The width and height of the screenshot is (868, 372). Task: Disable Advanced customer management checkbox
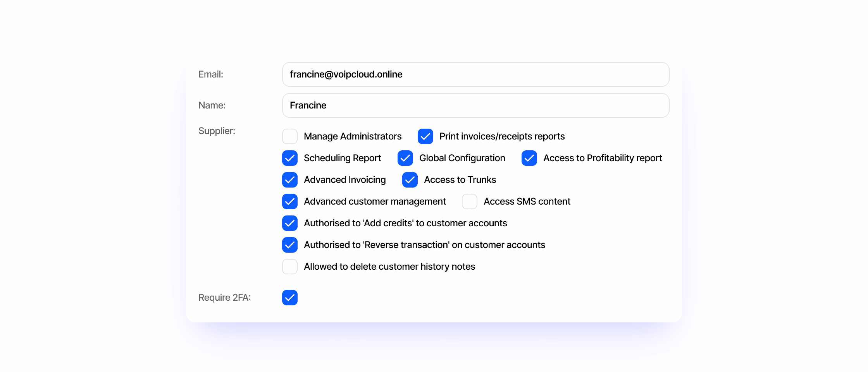pos(290,201)
